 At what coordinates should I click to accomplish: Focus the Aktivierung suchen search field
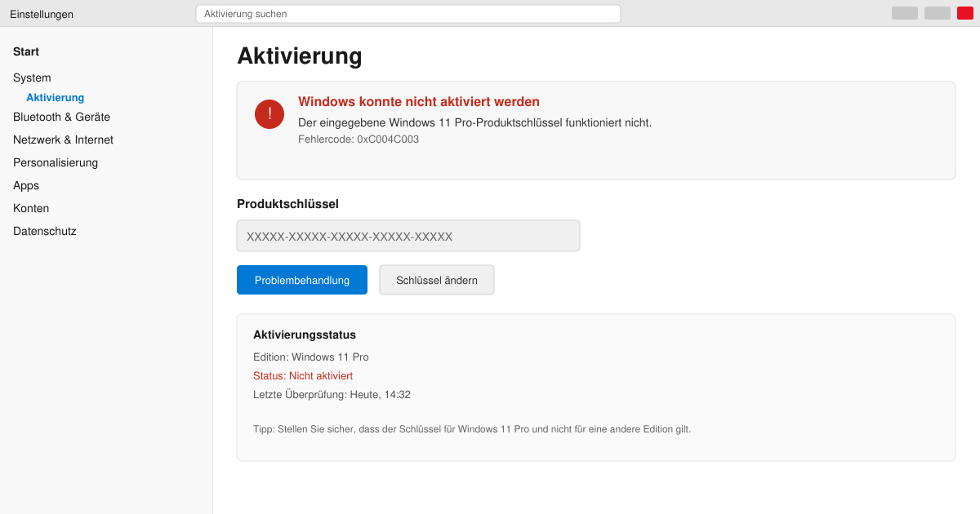408,14
